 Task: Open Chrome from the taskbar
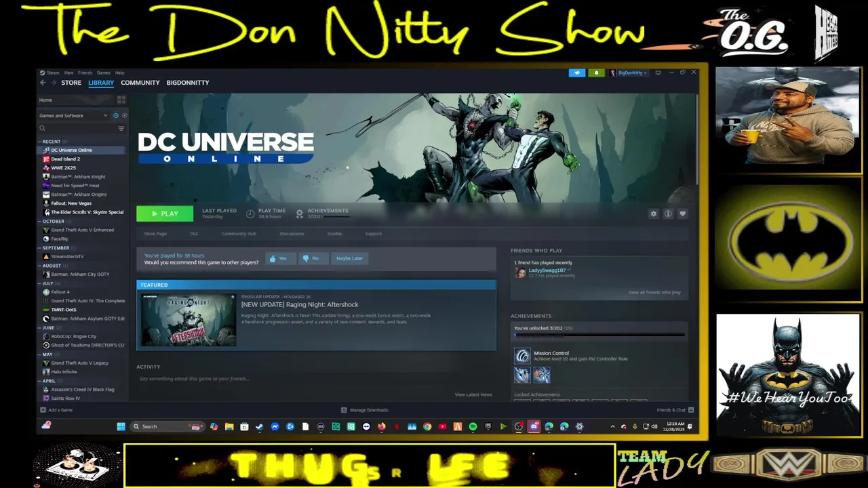[427, 426]
